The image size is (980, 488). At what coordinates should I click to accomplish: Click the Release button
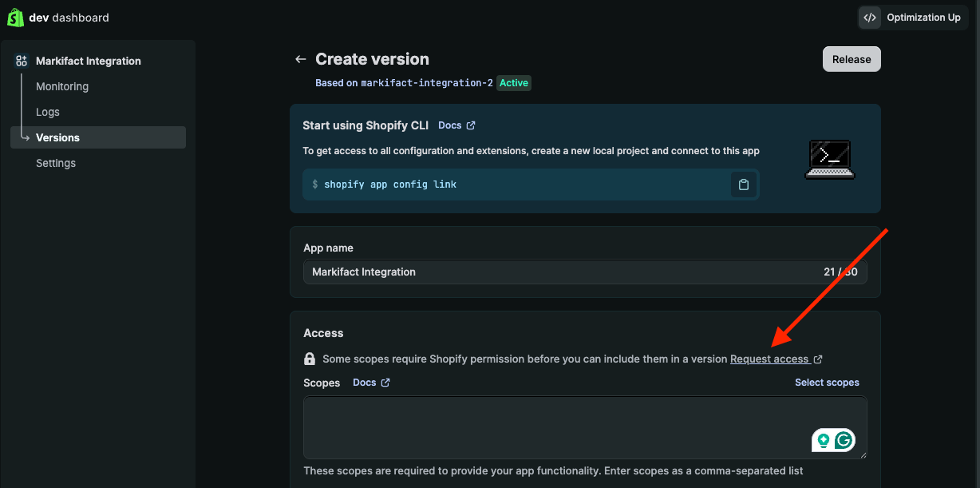(x=852, y=59)
